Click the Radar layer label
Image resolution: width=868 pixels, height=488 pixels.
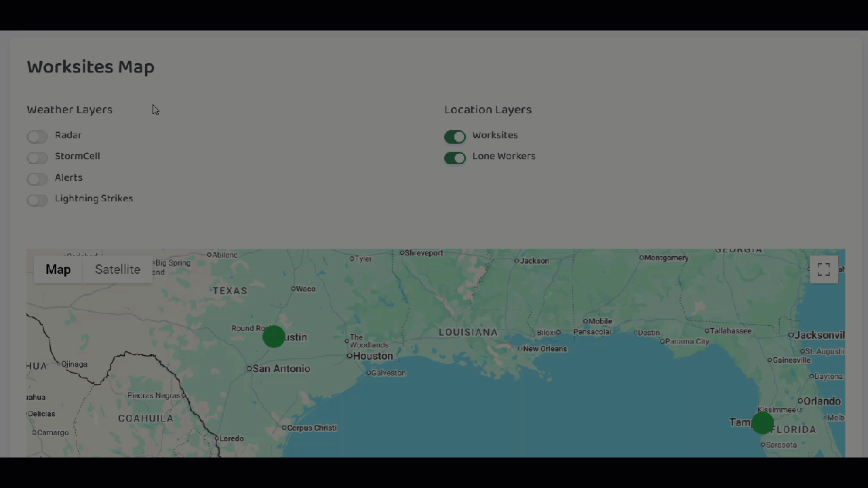click(x=68, y=135)
